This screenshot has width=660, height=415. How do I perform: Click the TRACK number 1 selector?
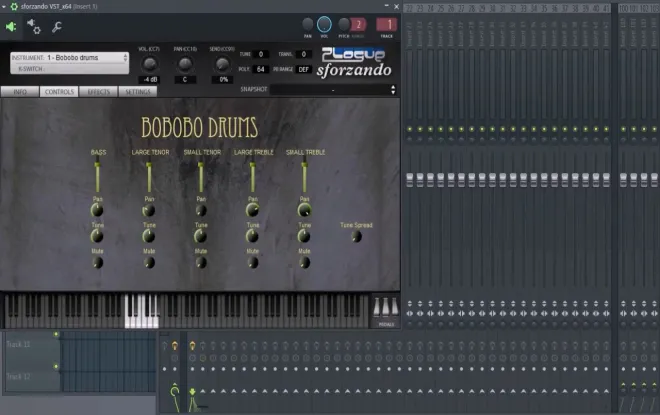[387, 24]
